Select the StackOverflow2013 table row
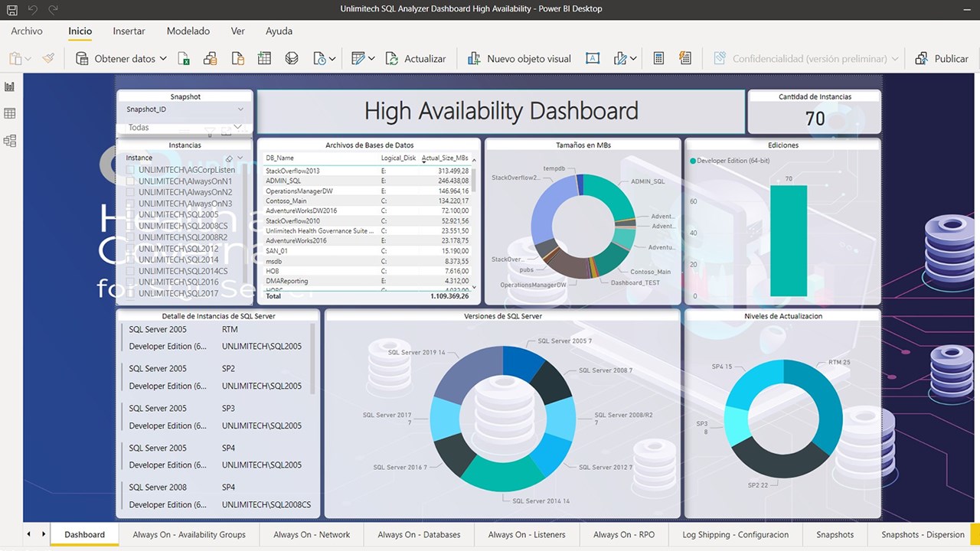Screen dimensions: 980x551 (367, 171)
